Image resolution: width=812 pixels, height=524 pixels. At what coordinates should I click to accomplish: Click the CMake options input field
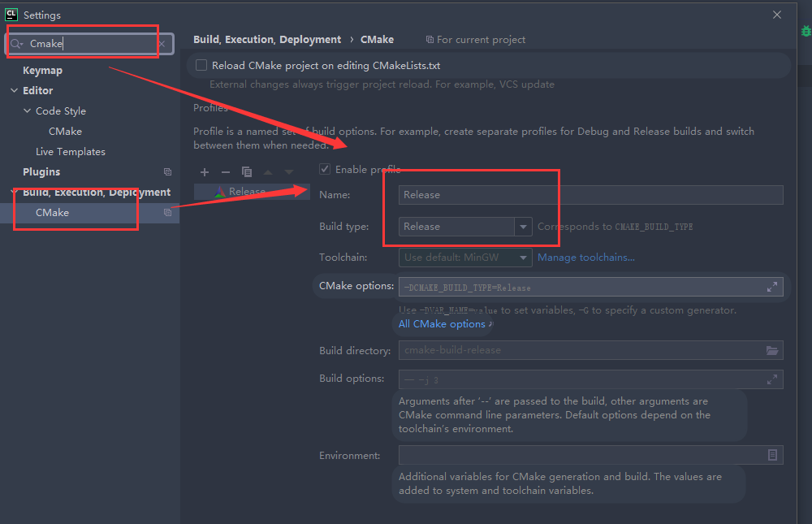pos(591,287)
